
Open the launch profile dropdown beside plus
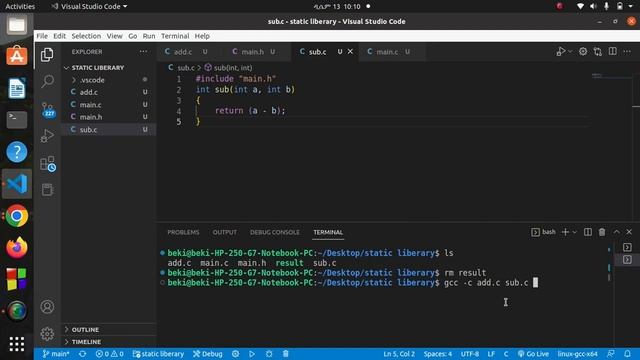point(574,232)
